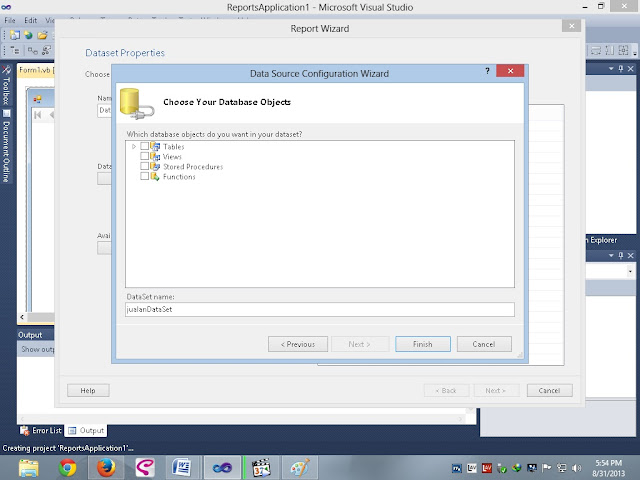Click the Tables folder icon in the tree
The image size is (640, 480).
[155, 146]
